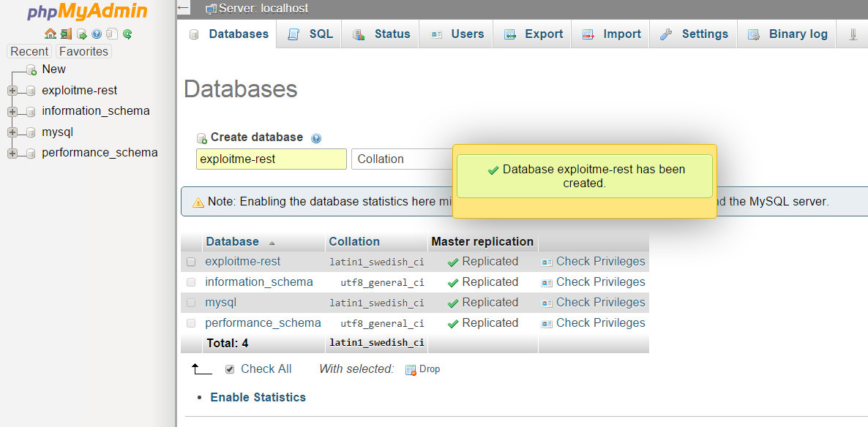Screen dimensions: 868x427
Task: Click the information_schema database icon in tree
Action: [31, 112]
